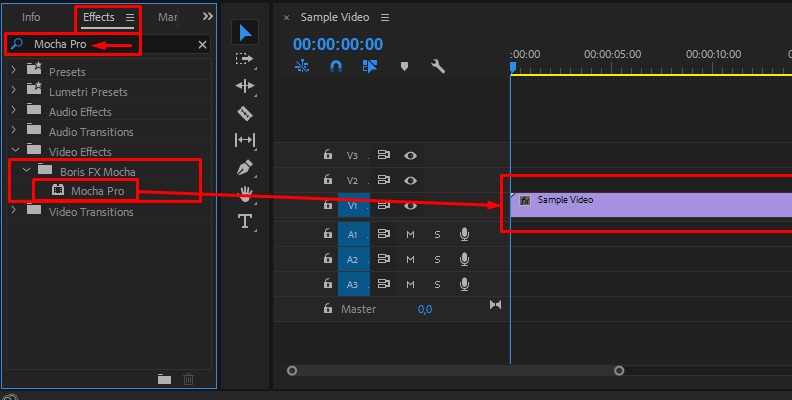This screenshot has height=400, width=792.
Task: Select the Slip tool
Action: point(245,140)
